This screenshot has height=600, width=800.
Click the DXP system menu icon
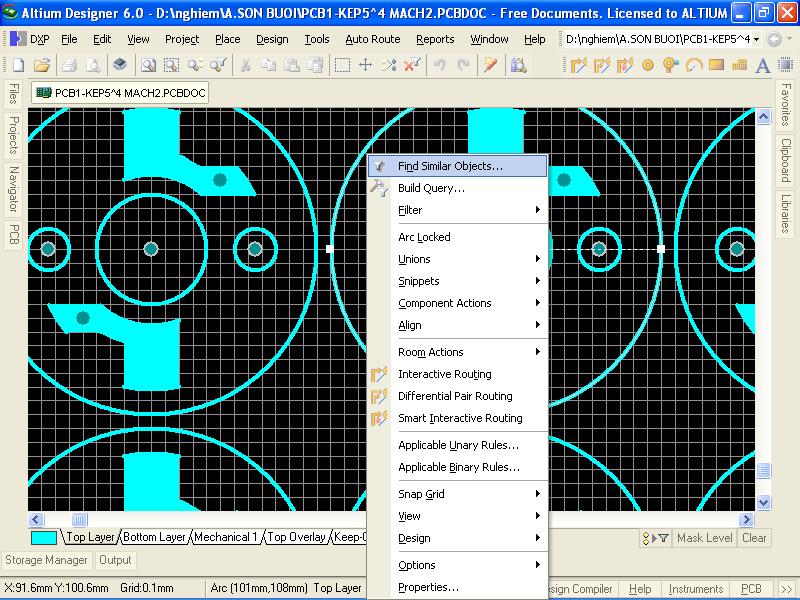click(x=18, y=39)
